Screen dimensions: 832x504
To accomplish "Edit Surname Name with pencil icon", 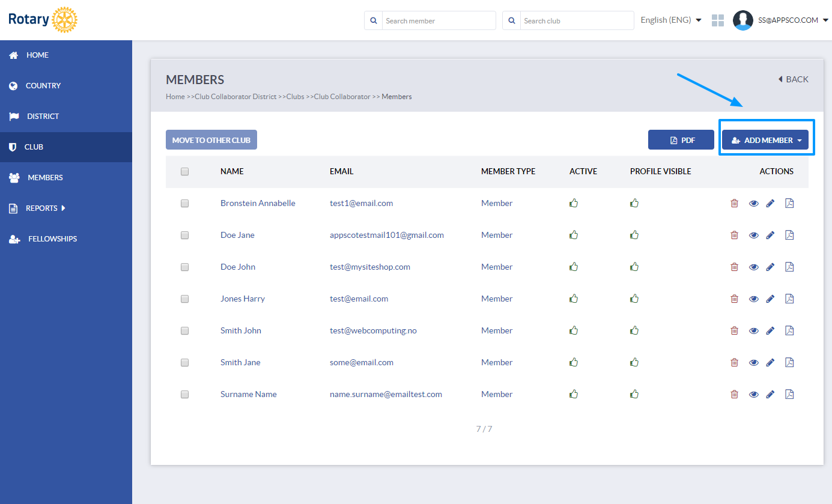I will (771, 394).
